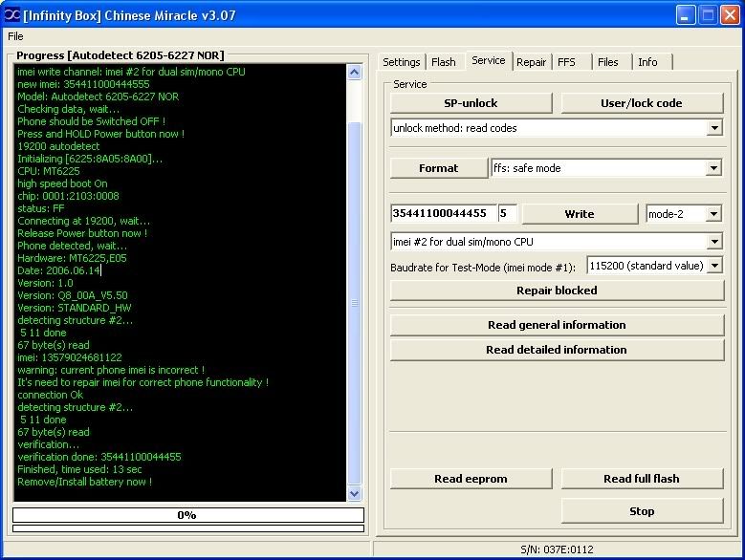Click 'Finished, time used: 13 sec' line
The width and height of the screenshot is (745, 560).
[x=79, y=469]
